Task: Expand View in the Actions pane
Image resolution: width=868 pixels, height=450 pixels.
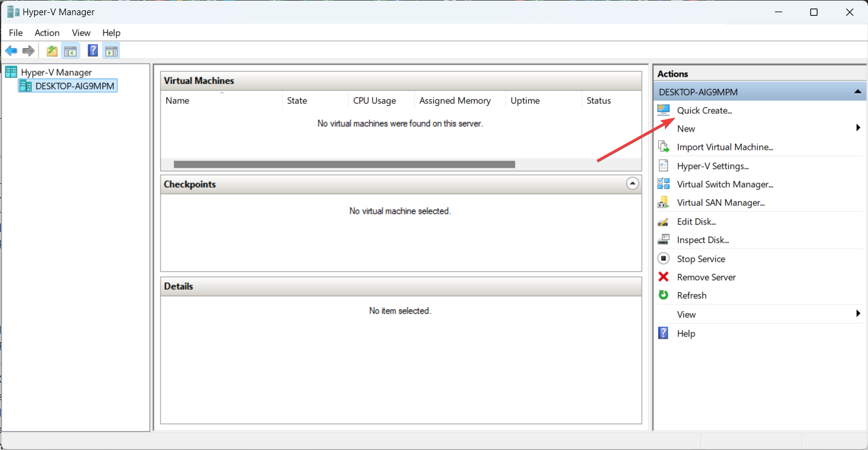Action: (858, 314)
